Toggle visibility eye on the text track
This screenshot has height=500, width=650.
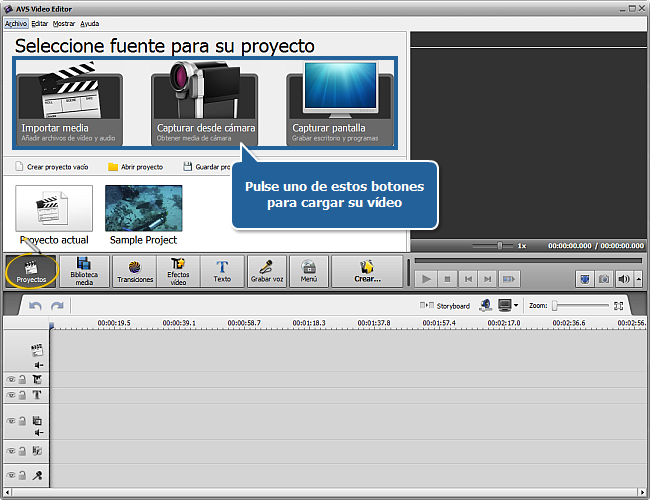tap(11, 395)
